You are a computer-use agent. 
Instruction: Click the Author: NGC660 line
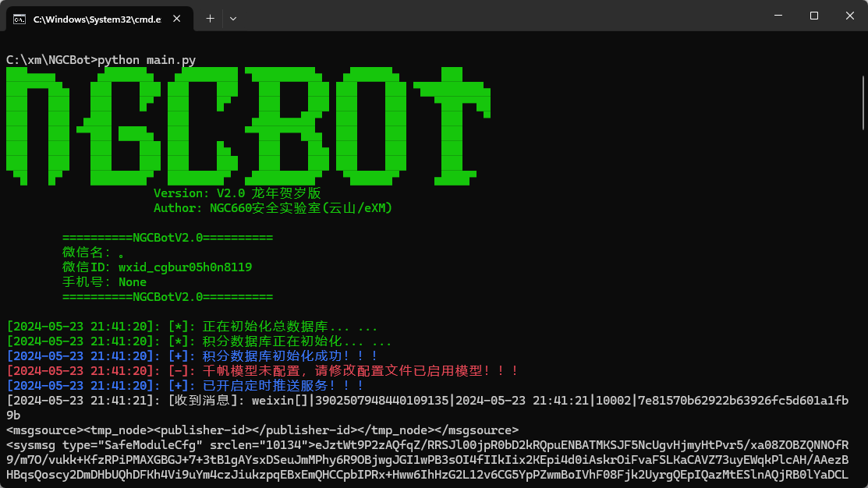272,208
